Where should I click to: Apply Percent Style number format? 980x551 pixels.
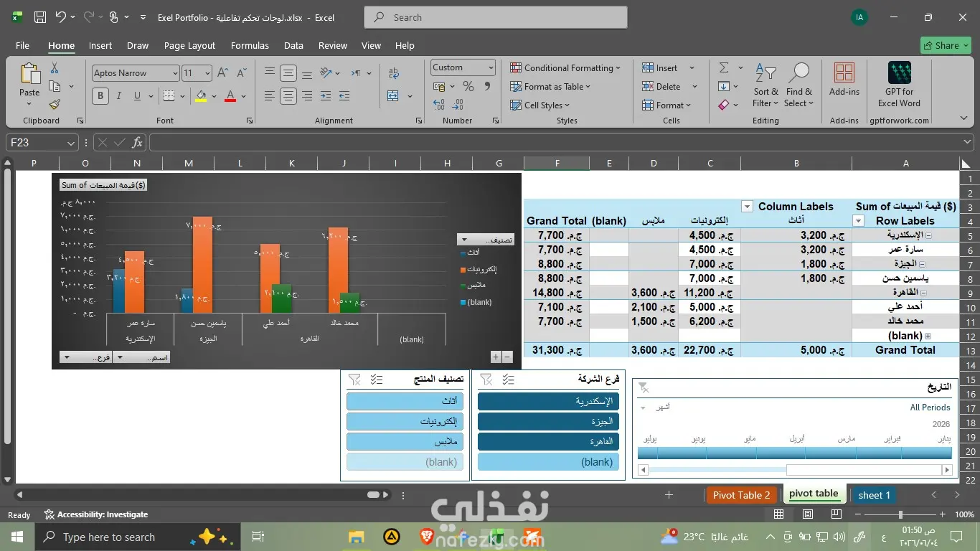[468, 86]
